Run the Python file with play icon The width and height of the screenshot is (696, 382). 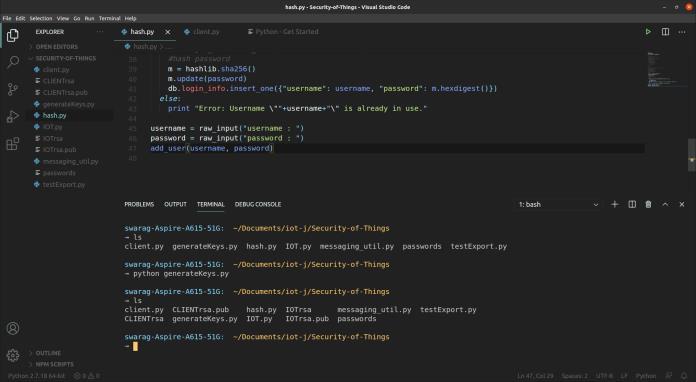coord(648,32)
